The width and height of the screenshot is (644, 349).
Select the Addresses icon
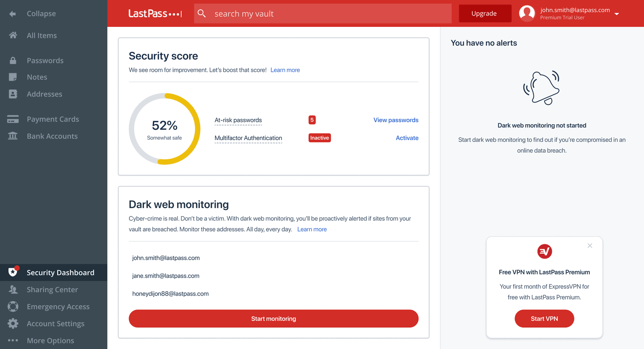[13, 94]
